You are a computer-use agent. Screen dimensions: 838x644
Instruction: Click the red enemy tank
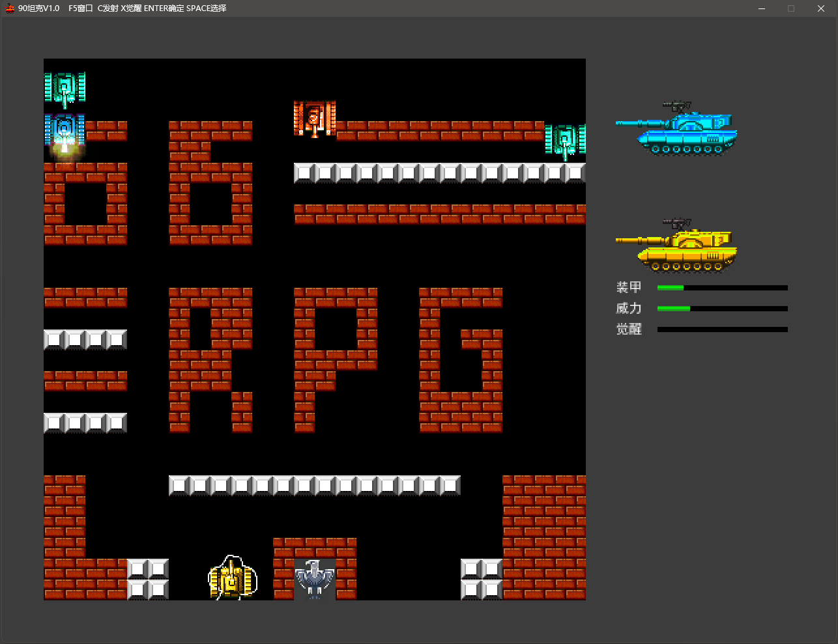315,119
